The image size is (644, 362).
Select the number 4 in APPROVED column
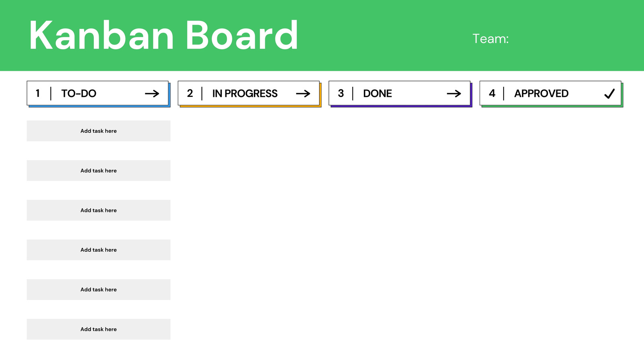pos(492,93)
